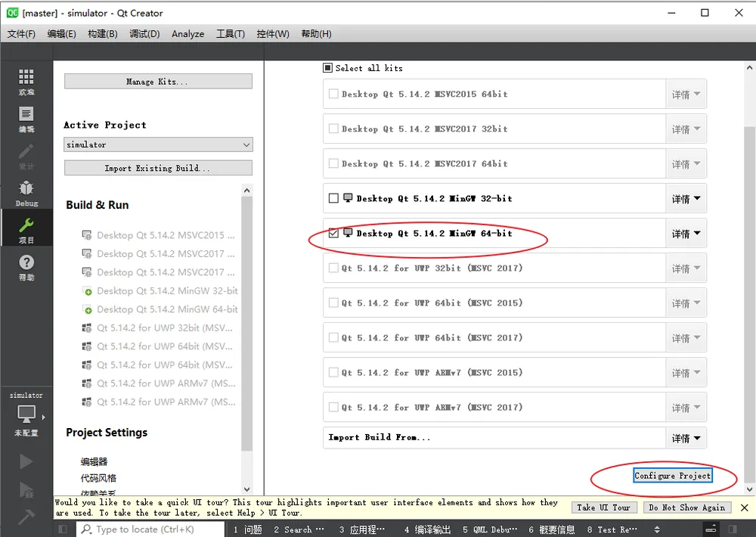Switch to the Edit mode (编辑) icon
The width and height of the screenshot is (756, 537).
tap(26, 120)
